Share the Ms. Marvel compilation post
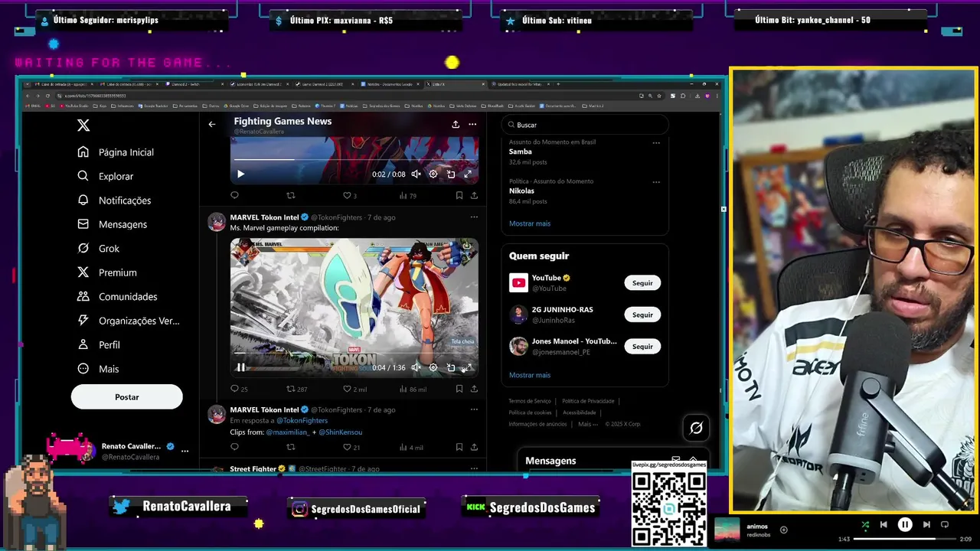This screenshot has width=980, height=551. point(474,389)
